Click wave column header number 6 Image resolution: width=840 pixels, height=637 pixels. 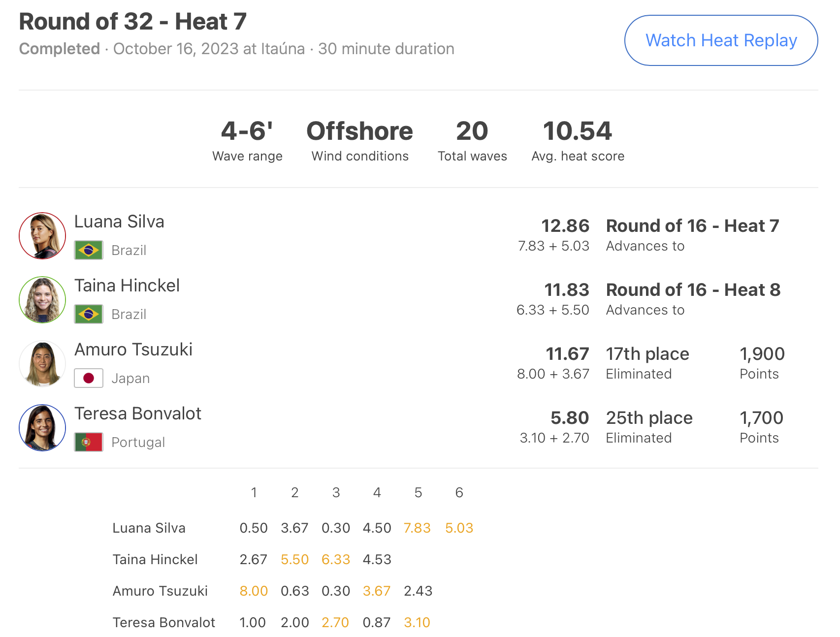coord(459,492)
